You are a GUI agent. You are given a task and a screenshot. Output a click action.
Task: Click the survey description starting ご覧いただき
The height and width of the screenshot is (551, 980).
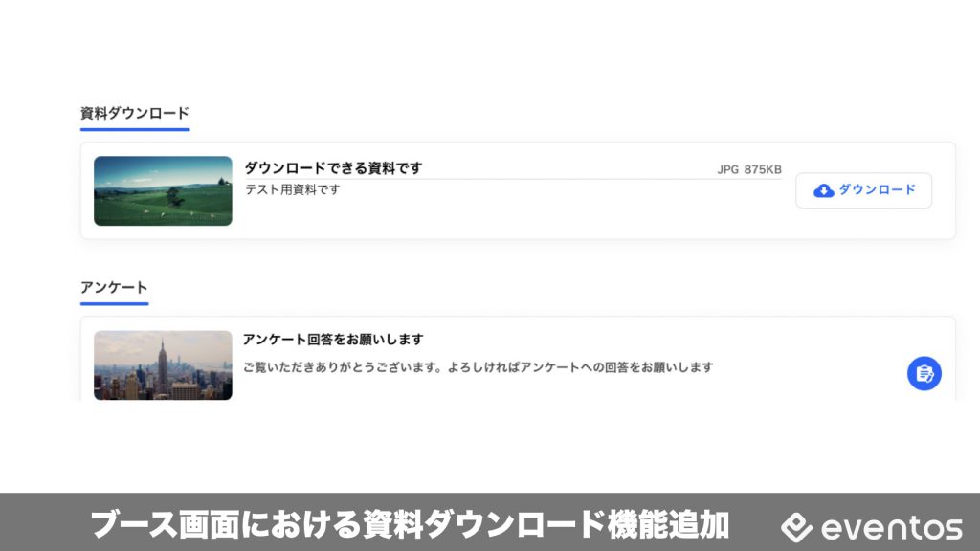coord(479,367)
